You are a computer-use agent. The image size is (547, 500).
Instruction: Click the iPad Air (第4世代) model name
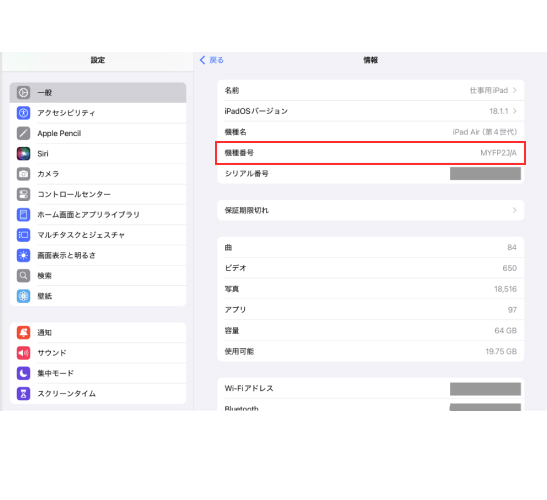coord(485,132)
